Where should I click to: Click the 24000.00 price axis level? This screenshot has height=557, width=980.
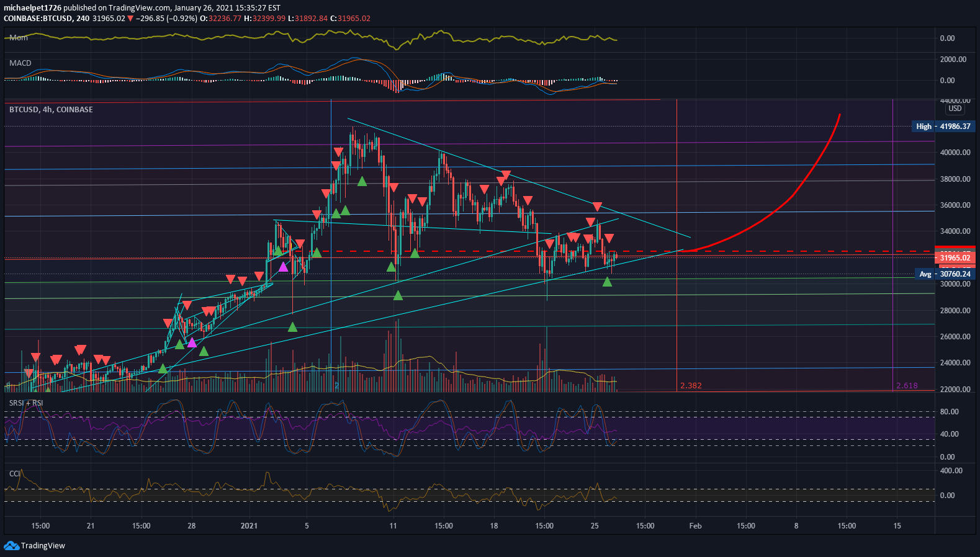[955, 363]
